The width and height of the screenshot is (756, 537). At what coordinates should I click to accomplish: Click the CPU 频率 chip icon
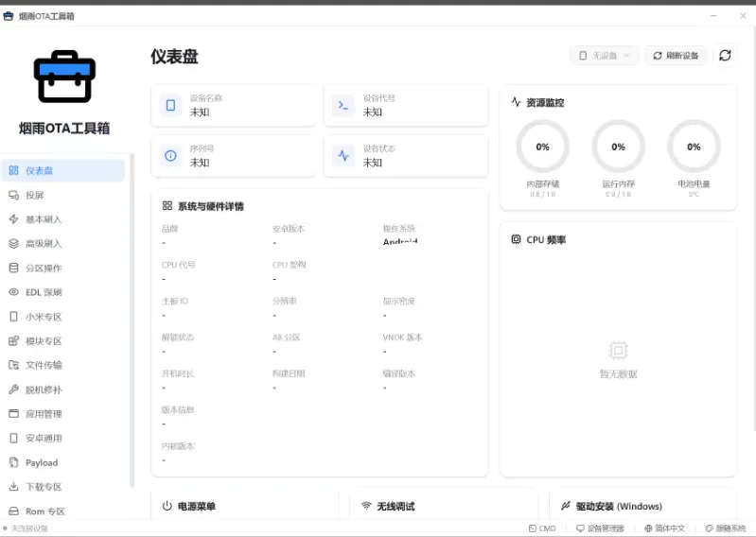516,239
